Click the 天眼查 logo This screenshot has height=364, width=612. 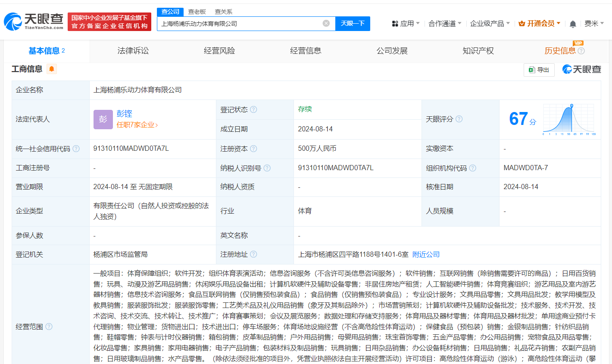[31, 21]
